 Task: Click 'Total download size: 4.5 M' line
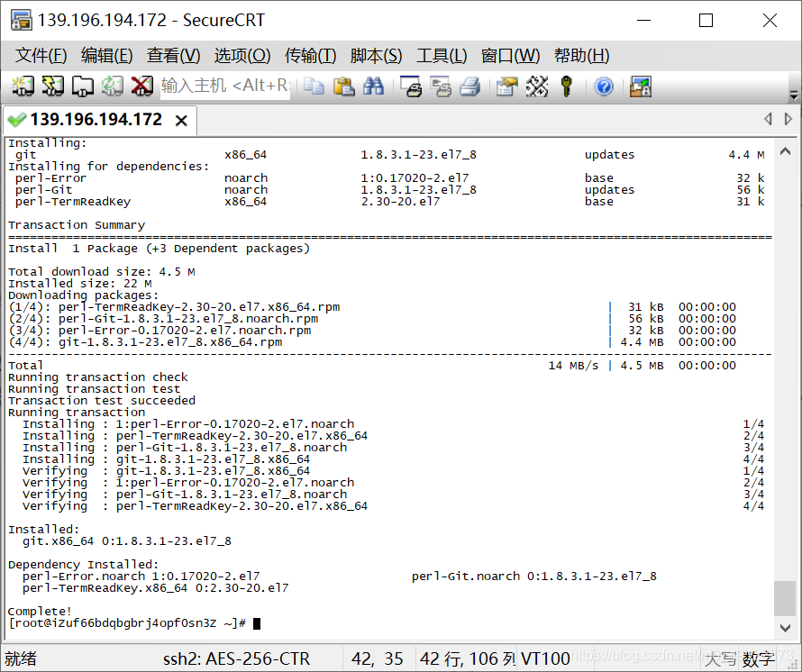pyautogui.click(x=102, y=271)
